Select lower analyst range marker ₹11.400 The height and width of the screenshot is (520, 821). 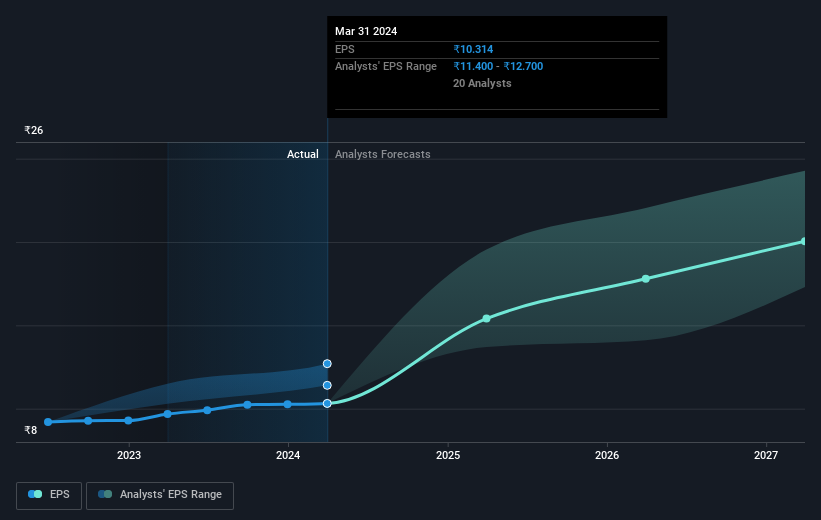(x=327, y=385)
